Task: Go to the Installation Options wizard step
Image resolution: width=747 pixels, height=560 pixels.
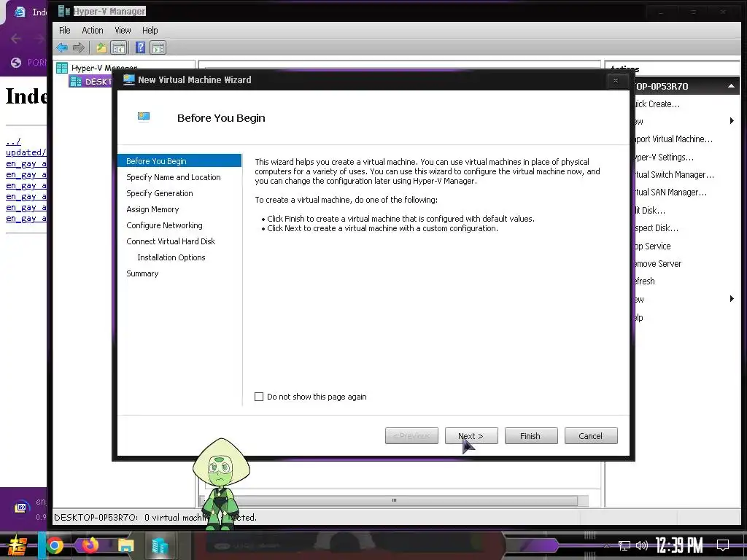Action: coord(171,257)
